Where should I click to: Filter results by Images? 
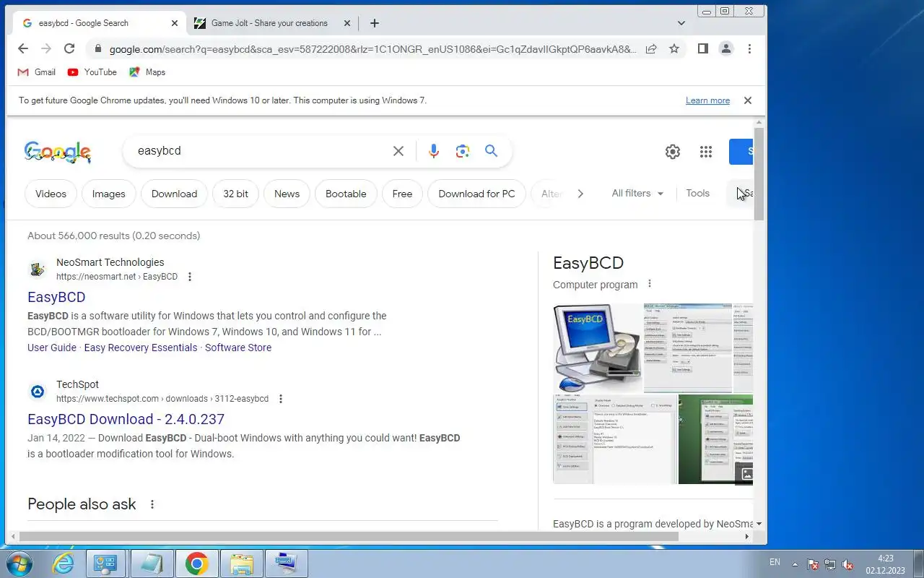[x=108, y=194]
